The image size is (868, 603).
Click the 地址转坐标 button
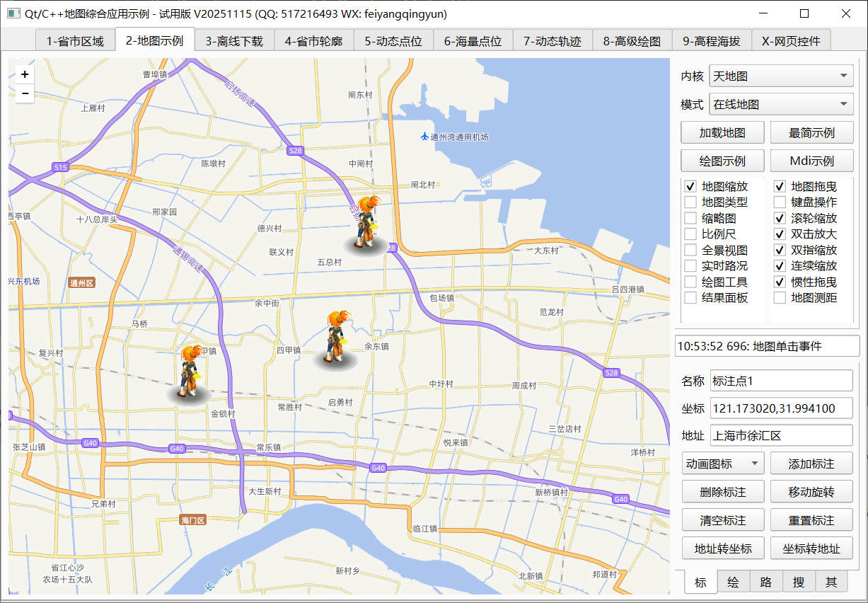pos(722,548)
